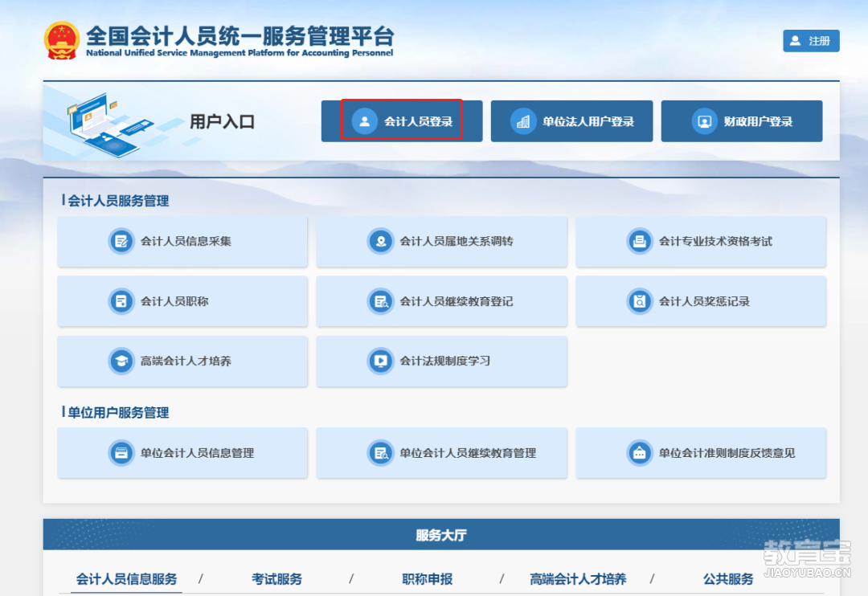Click the search-list icon for 会计人员继续教育登记

(x=380, y=301)
